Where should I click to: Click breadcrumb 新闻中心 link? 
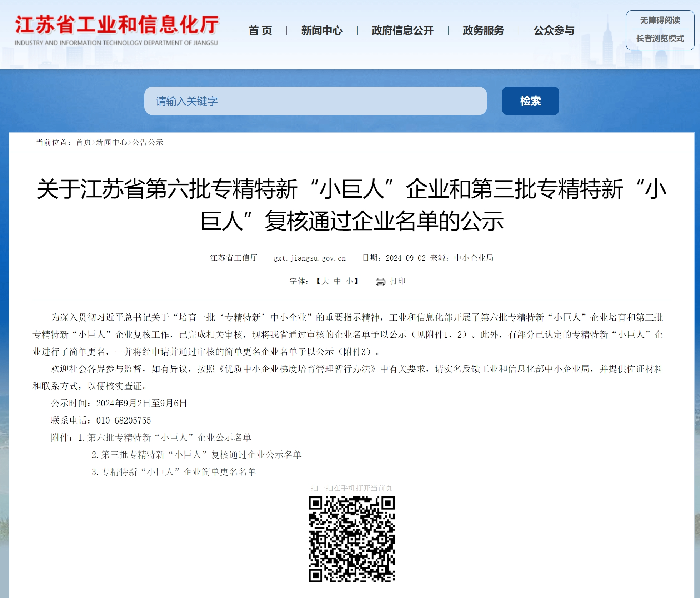point(111,142)
